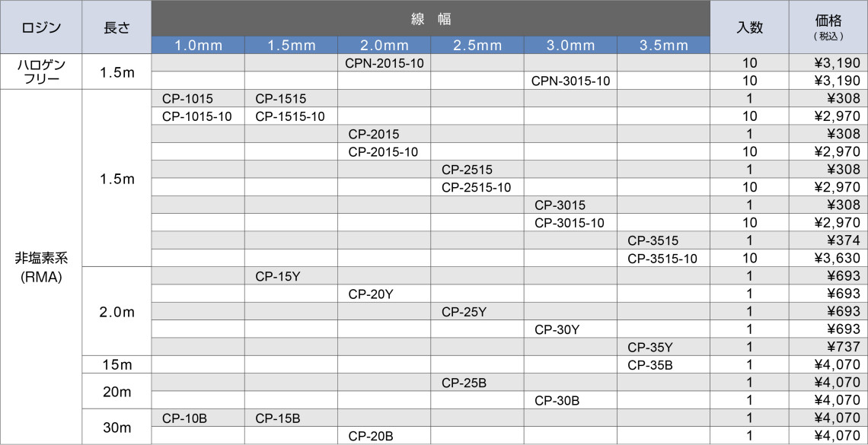Click the CPN-2015-10 product code
868x445 pixels.
[x=384, y=63]
